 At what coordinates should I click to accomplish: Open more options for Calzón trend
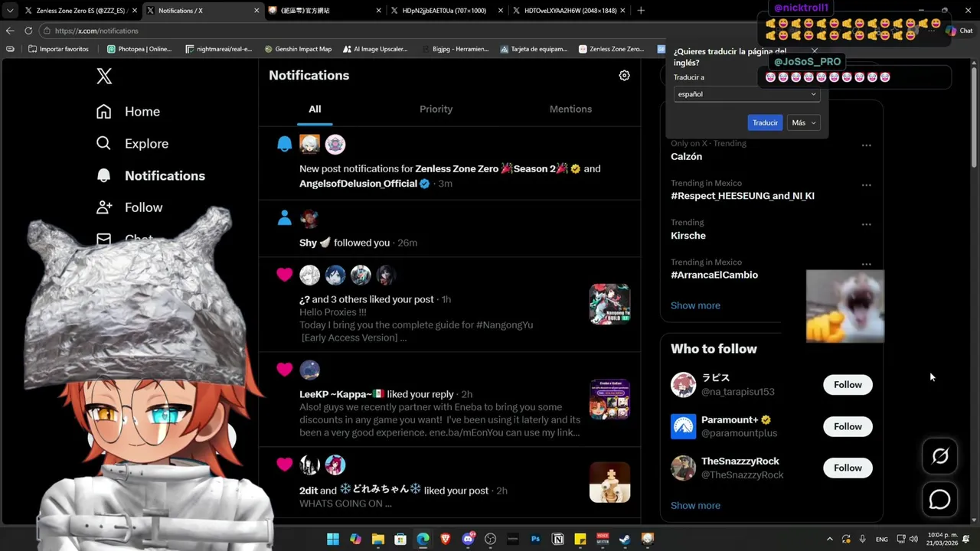tap(866, 145)
